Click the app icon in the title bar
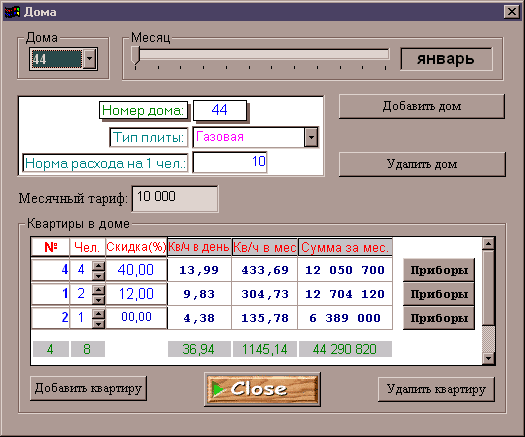The image size is (525, 437). click(12, 12)
